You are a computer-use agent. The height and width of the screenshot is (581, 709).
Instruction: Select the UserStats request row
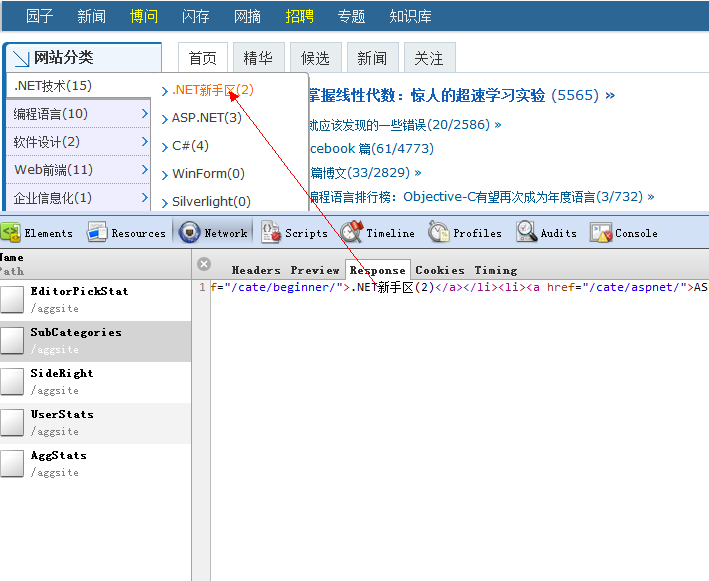pos(95,423)
